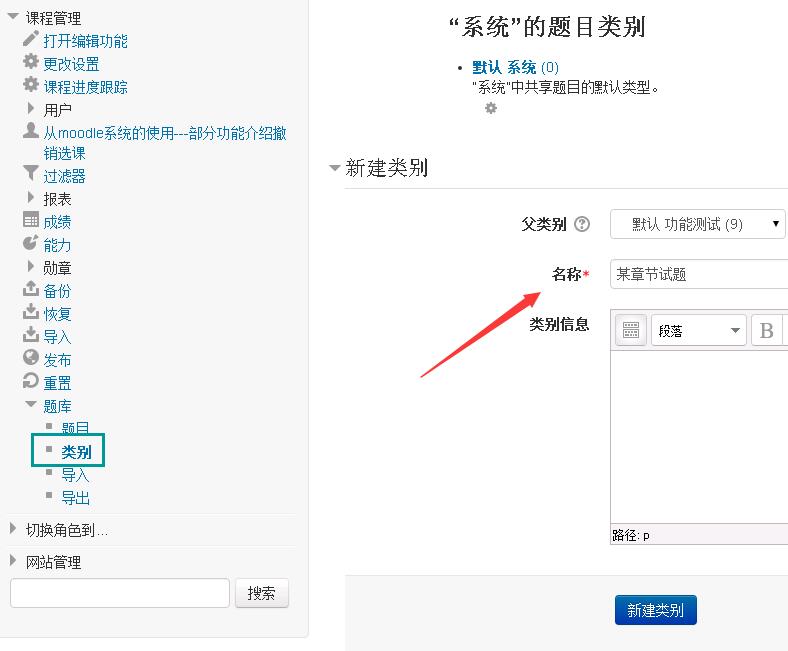Image resolution: width=788 pixels, height=651 pixels.
Task: Focus the admin search input box
Action: tap(120, 593)
